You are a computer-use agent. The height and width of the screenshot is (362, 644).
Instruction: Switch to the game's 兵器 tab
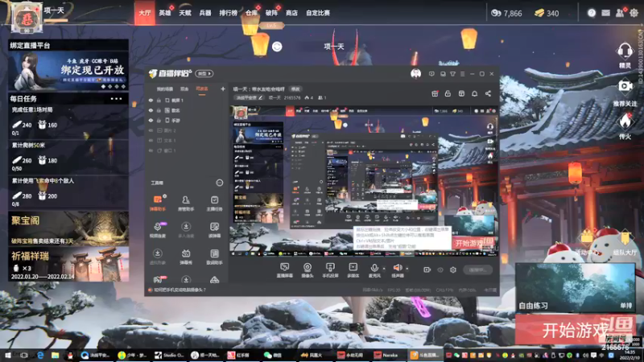point(205,13)
